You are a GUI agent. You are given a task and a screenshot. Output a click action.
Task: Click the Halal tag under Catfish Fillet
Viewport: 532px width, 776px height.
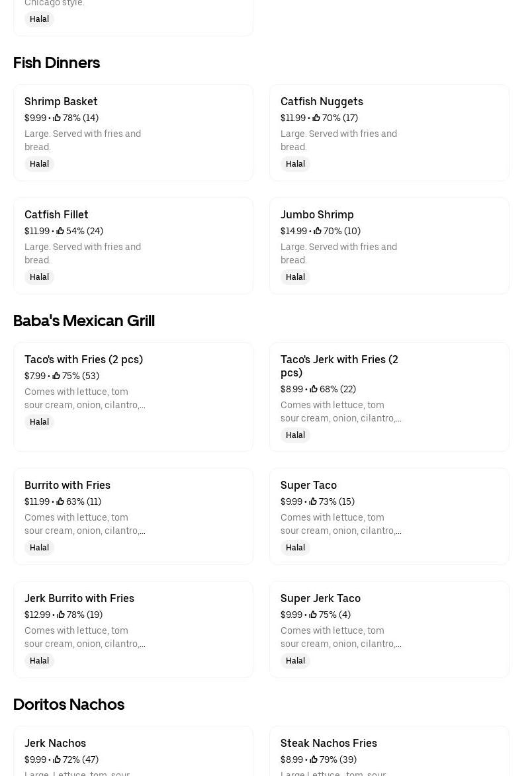coord(39,277)
